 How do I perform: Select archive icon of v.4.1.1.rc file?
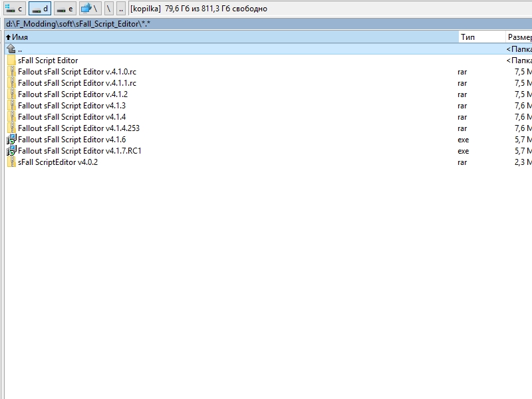(11, 82)
